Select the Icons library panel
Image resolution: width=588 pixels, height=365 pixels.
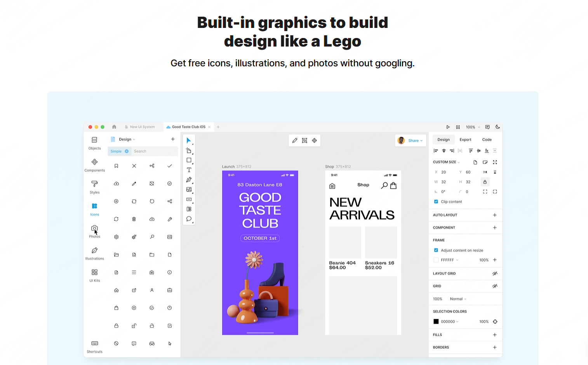94,209
